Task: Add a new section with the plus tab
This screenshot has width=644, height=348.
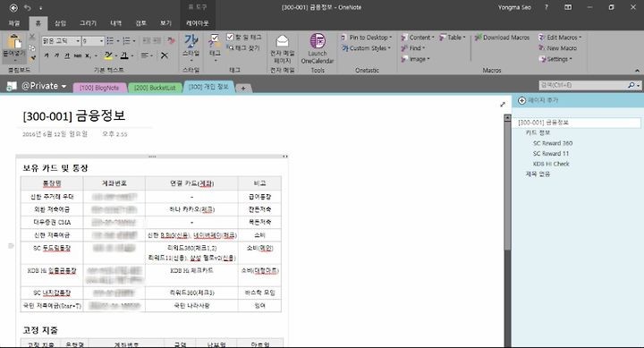Action: coord(243,89)
